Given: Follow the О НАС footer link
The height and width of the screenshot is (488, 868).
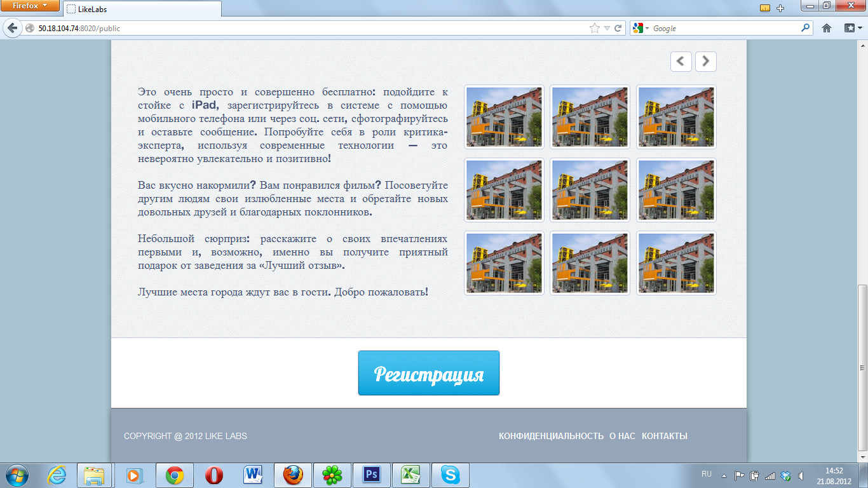Looking at the screenshot, I should click(622, 436).
